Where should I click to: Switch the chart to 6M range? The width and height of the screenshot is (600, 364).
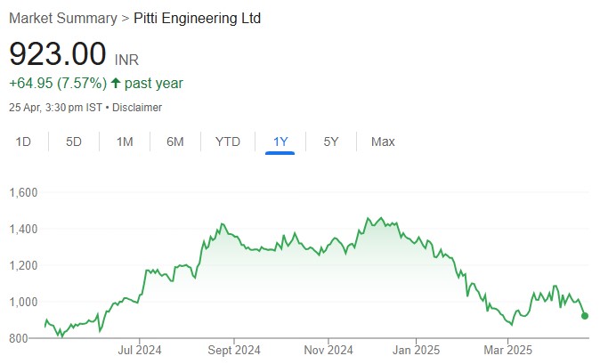[175, 142]
